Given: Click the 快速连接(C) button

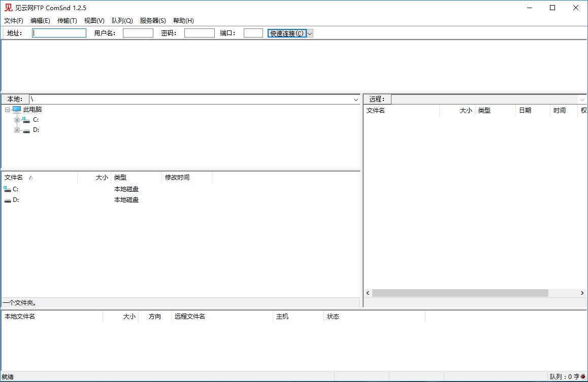Looking at the screenshot, I should click(x=287, y=33).
